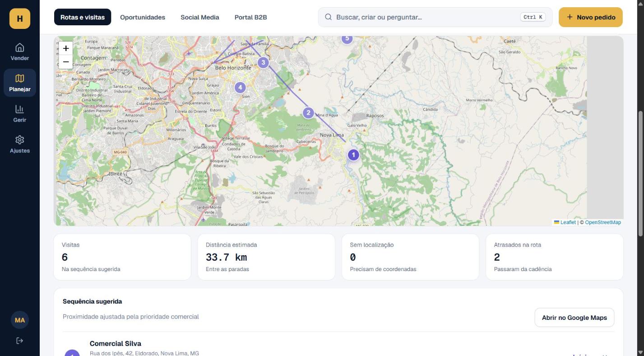This screenshot has width=644, height=356.
Task: Click the 'Passaram da cadência' caption
Action: 523,269
